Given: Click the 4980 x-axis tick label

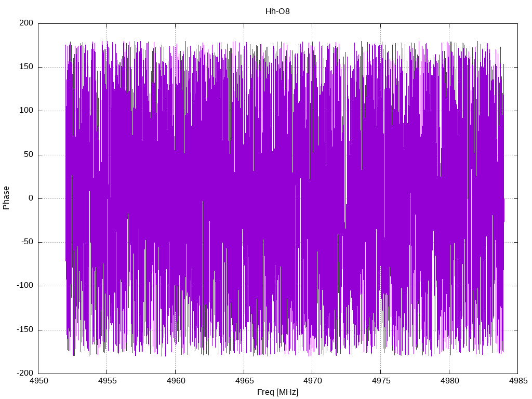Looking at the screenshot, I should coord(449,381).
